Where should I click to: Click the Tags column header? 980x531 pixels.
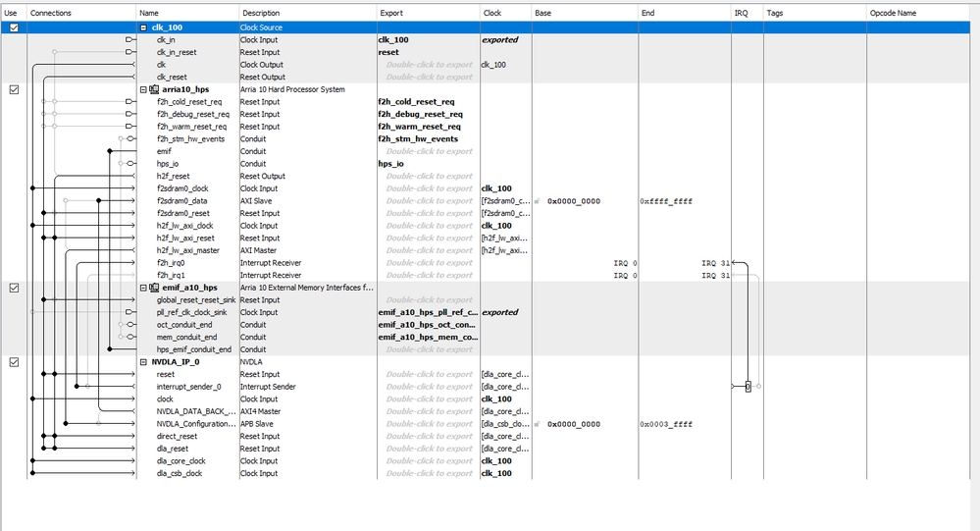(774, 13)
